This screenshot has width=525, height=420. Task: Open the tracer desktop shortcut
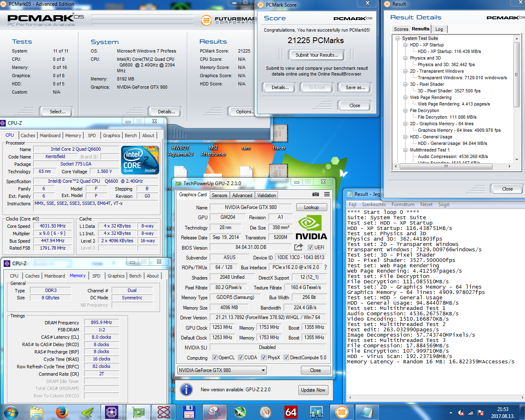click(x=279, y=138)
